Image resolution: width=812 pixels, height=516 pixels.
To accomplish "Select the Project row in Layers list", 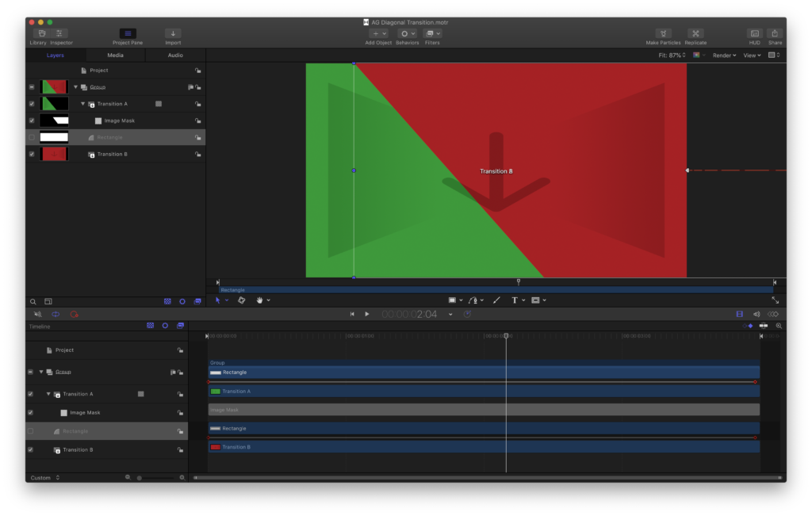I will click(x=116, y=71).
